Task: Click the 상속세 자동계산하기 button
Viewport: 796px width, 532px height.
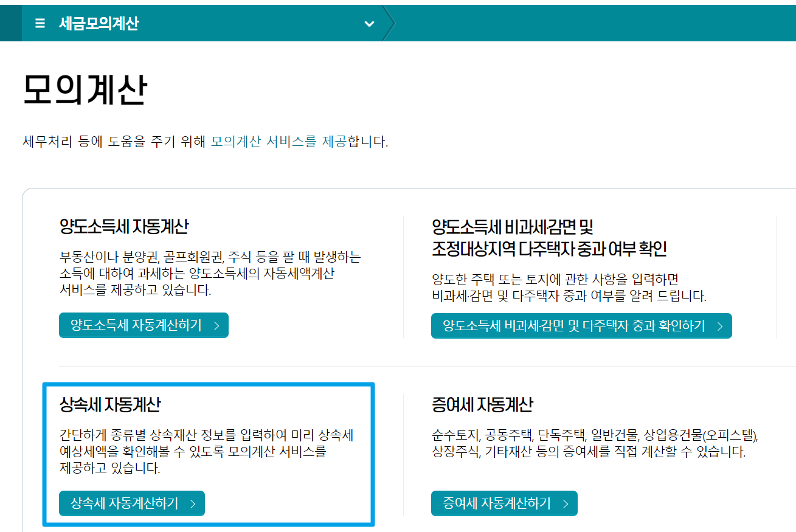Action: point(132,503)
